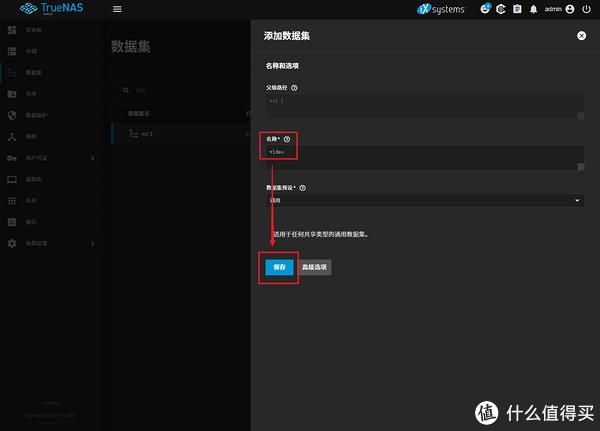Select the vol1 dataset tree row

[180, 134]
